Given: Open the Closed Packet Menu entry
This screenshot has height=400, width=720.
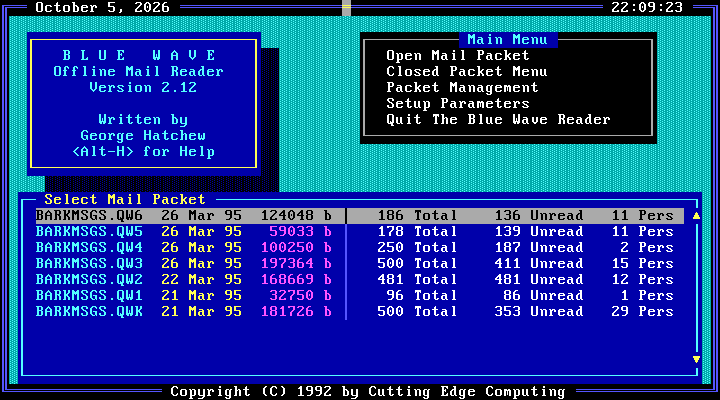Looking at the screenshot, I should [x=467, y=72].
